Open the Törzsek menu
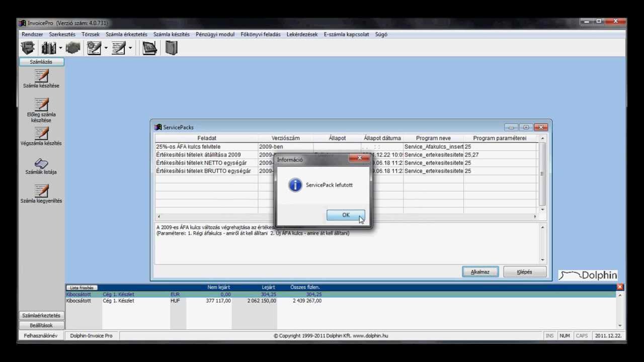This screenshot has width=644, height=362. tap(91, 34)
